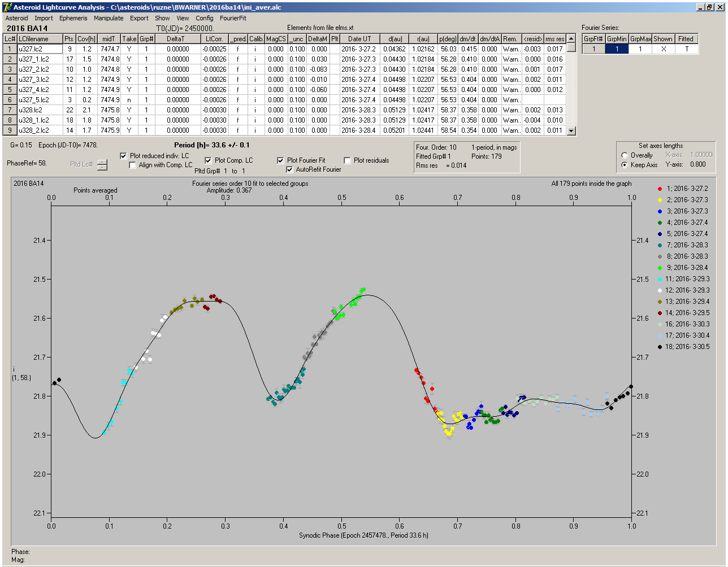The width and height of the screenshot is (728, 567).
Task: Click the midT column header
Action: point(110,39)
